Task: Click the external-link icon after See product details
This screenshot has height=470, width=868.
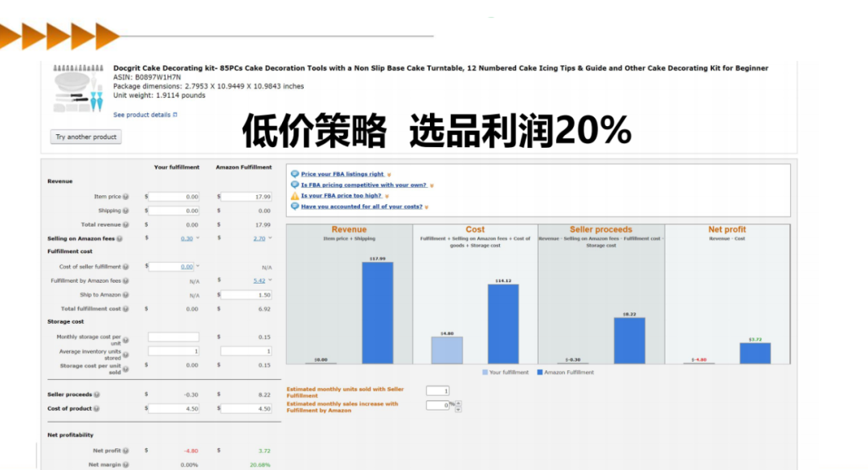Action: point(175,115)
